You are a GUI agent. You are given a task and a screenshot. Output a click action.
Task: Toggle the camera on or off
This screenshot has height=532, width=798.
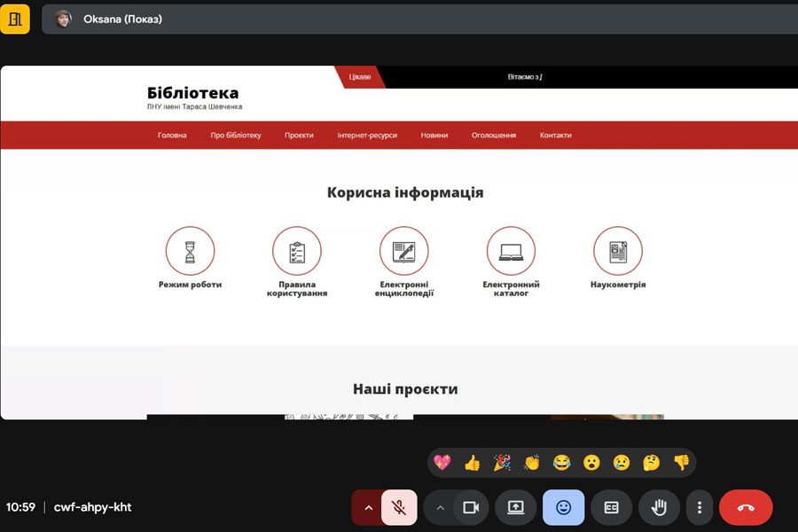pyautogui.click(x=471, y=508)
